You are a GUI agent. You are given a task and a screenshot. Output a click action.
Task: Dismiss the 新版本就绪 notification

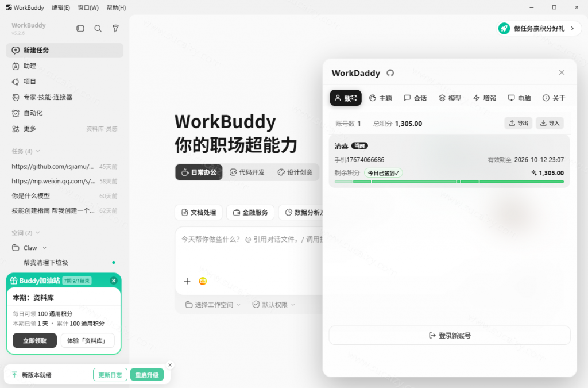170,365
